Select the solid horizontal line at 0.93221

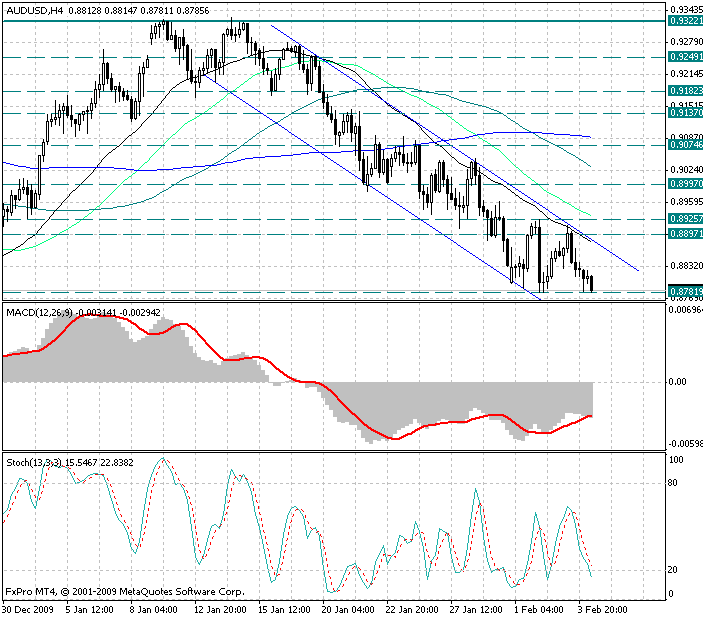coord(334,21)
